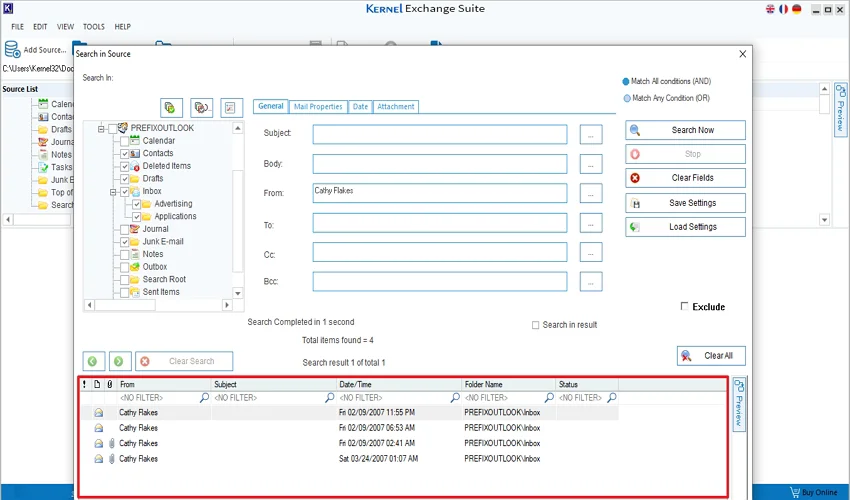This screenshot has width=850, height=500.
Task: Open the Preview tab in main window
Action: click(x=840, y=109)
